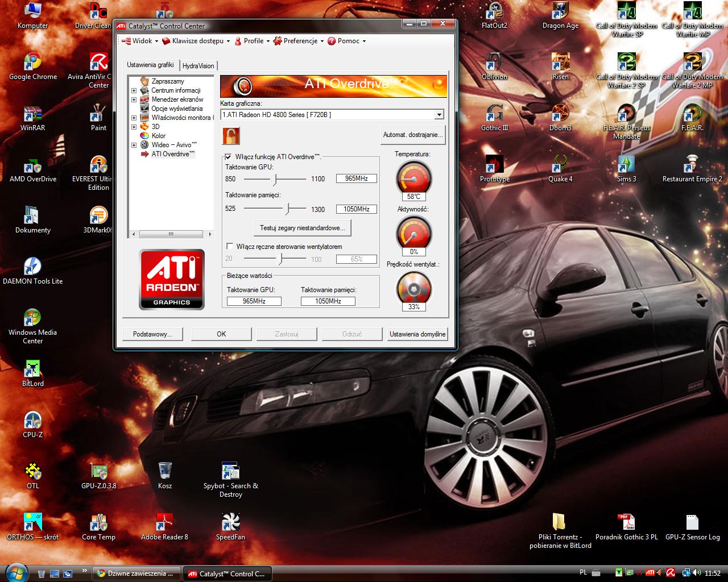This screenshot has width=728, height=582.
Task: Click 'Testuj zegary niestandardowe...' button
Action: pos(303,228)
